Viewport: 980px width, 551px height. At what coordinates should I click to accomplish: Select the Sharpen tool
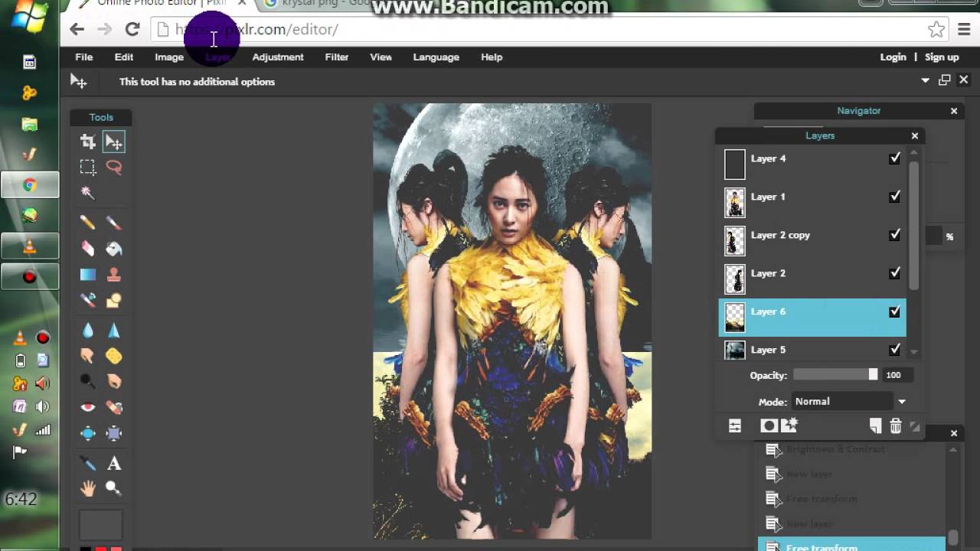click(x=114, y=330)
